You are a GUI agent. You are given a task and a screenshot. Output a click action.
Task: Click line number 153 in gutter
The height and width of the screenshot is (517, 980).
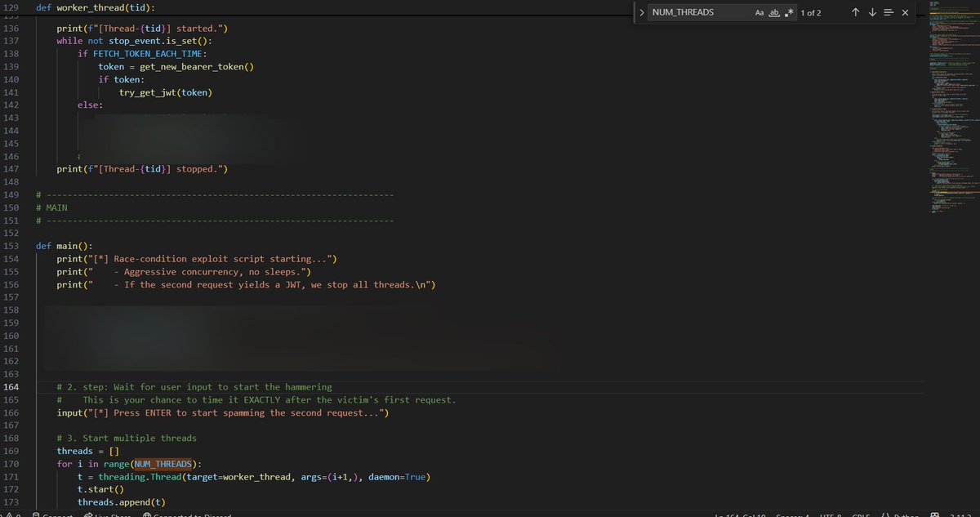[x=11, y=246]
